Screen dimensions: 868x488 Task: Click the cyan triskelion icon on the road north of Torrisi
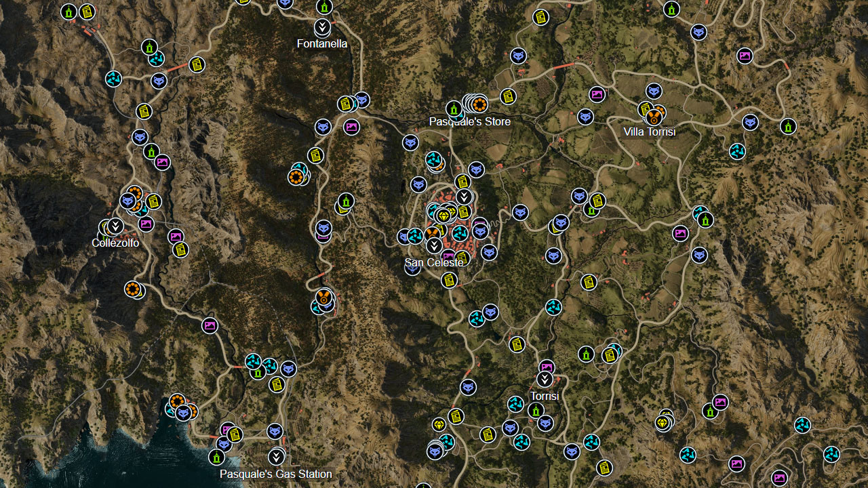tap(553, 307)
